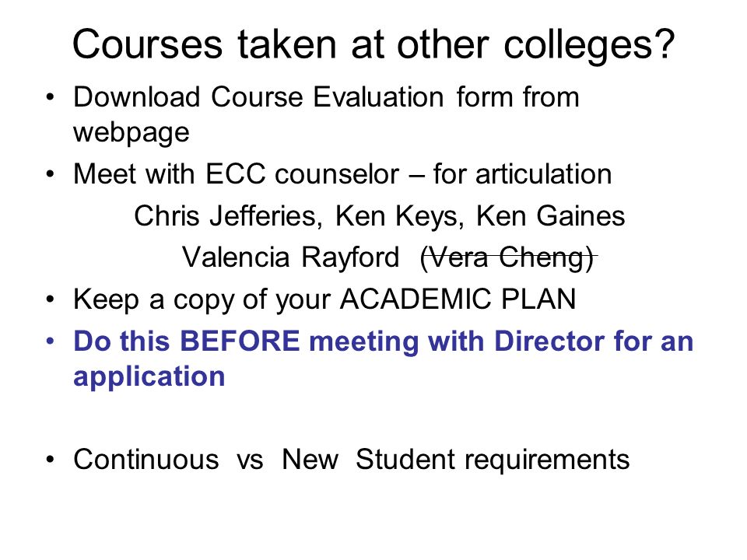The image size is (747, 560).
Task: Click the words 'Course Evaluation'
Action: (328, 97)
